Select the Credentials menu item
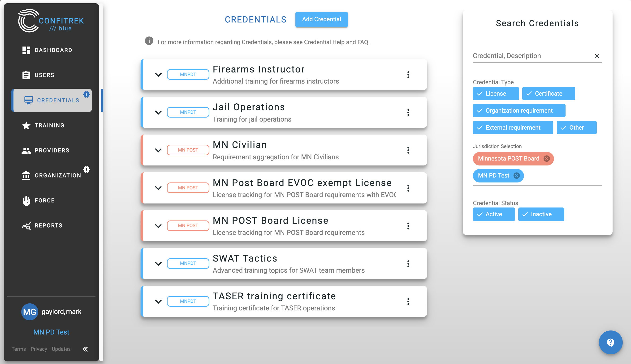Screen dimensions: 631x364 point(52,100)
